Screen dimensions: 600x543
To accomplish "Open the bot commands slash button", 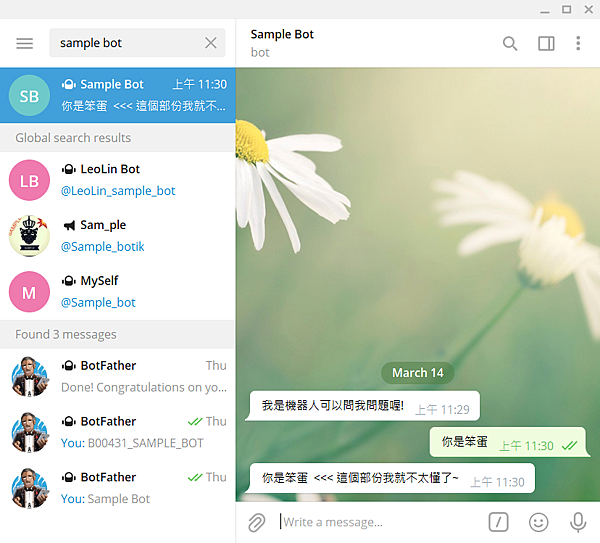I will 498,522.
